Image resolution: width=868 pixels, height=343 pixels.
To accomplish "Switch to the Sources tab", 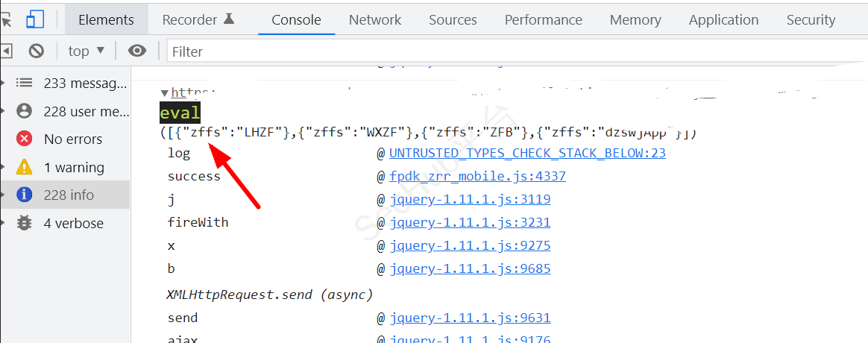I will coord(453,19).
